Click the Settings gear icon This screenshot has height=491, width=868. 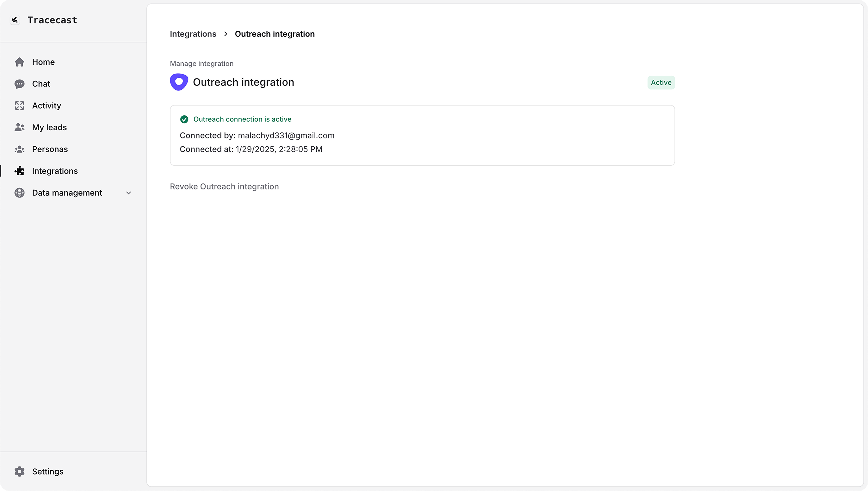(x=20, y=471)
